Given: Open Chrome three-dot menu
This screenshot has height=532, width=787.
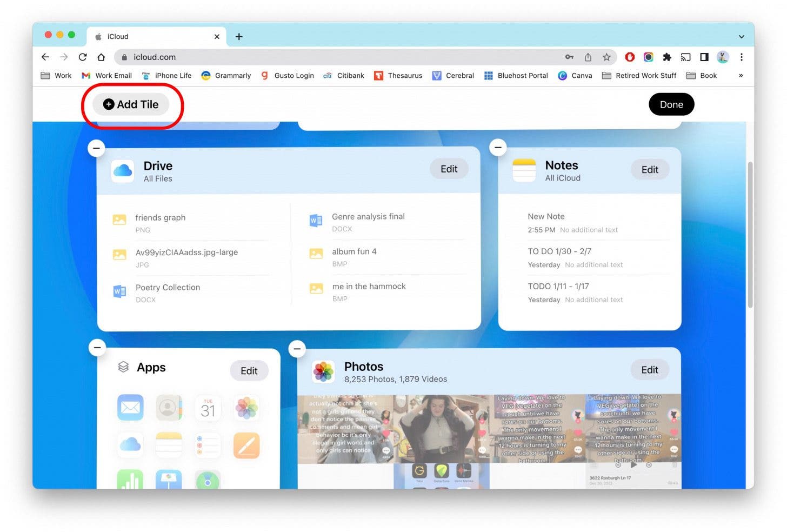Looking at the screenshot, I should pyautogui.click(x=742, y=57).
